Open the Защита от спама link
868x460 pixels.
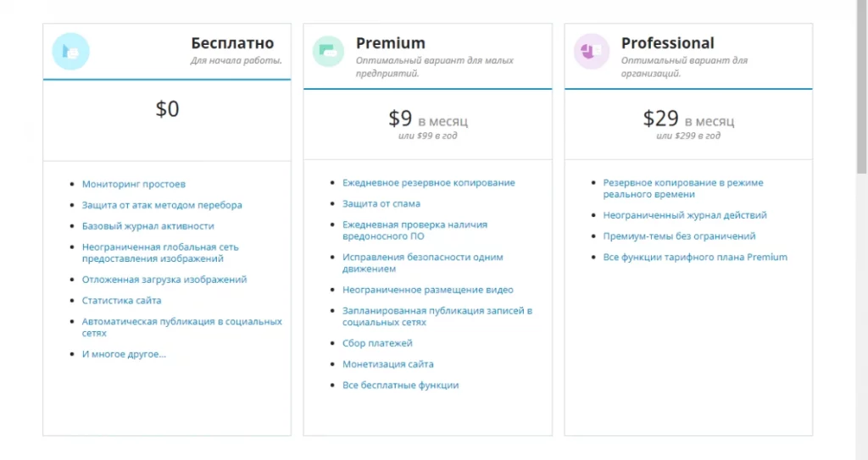(x=381, y=203)
